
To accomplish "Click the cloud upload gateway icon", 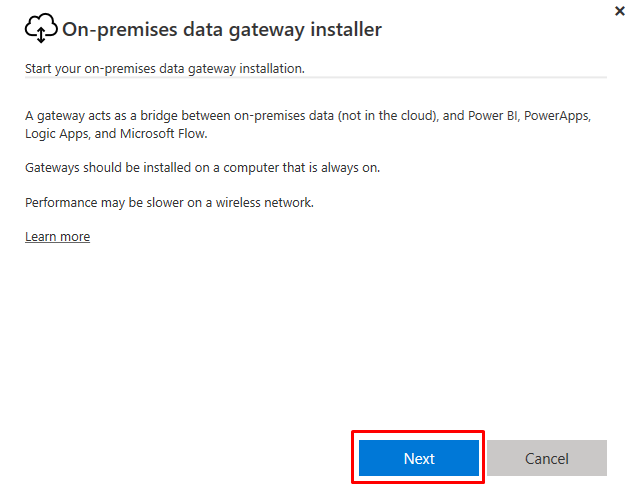I will coord(41,29).
